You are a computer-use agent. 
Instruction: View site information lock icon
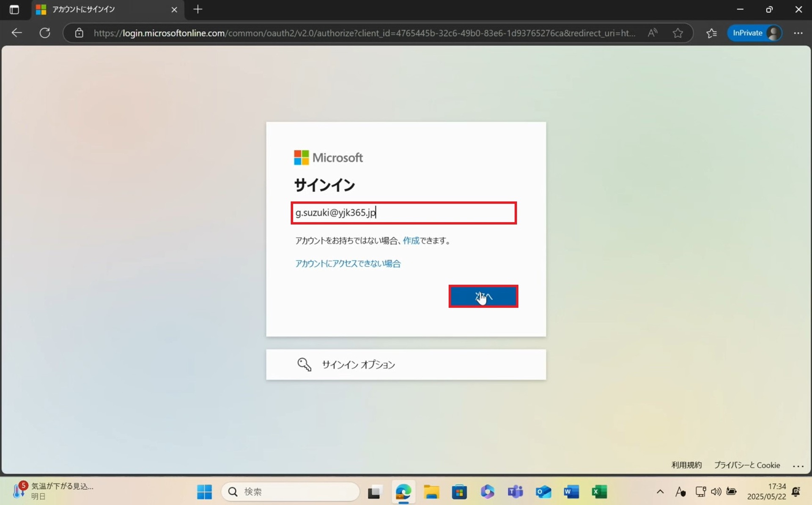79,33
